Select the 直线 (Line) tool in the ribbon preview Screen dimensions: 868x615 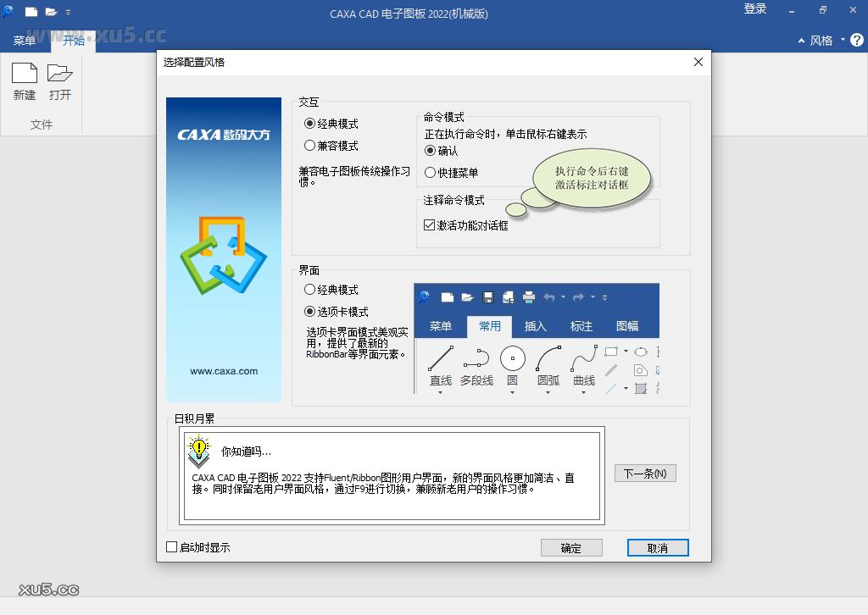(x=442, y=359)
